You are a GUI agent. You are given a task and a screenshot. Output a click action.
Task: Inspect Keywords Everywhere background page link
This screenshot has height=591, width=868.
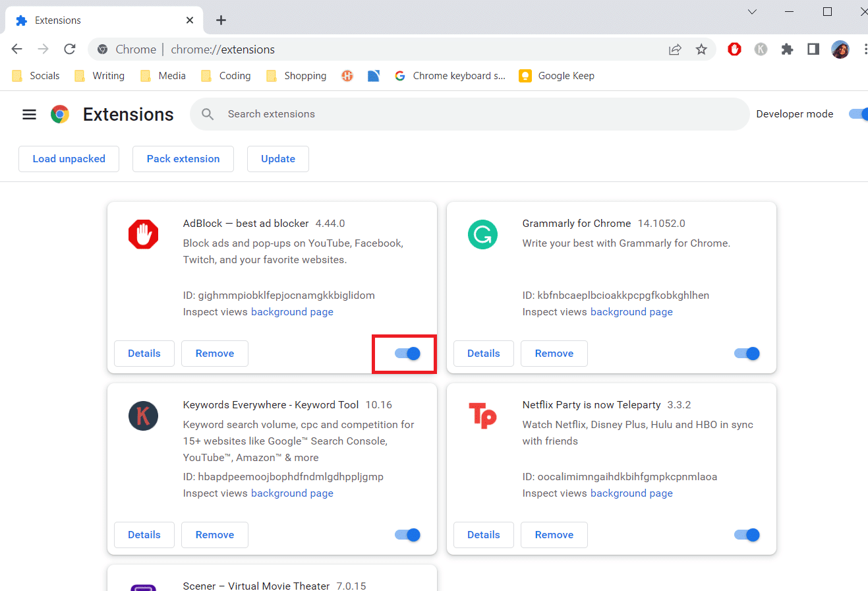[x=292, y=493]
